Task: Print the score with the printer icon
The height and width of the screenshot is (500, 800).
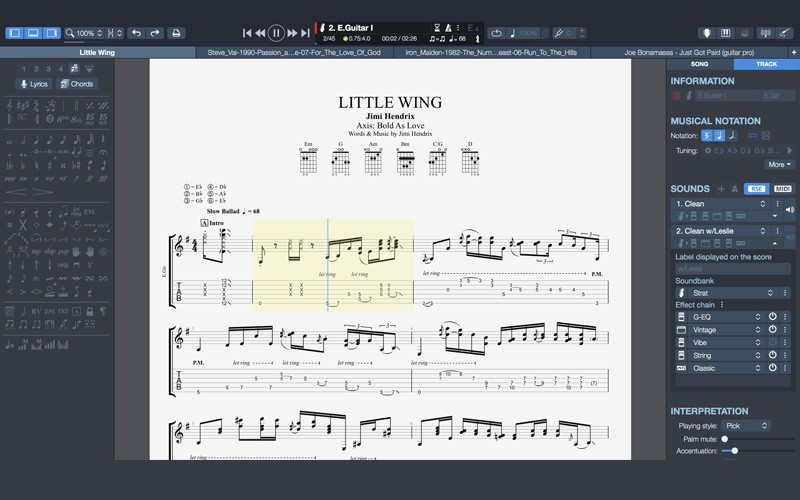Action: tap(176, 33)
